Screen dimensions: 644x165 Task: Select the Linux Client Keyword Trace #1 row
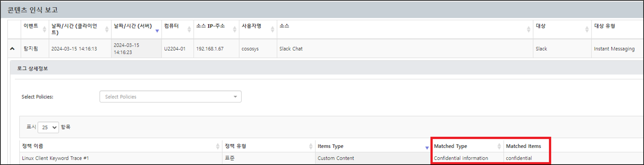pyautogui.click(x=55, y=158)
